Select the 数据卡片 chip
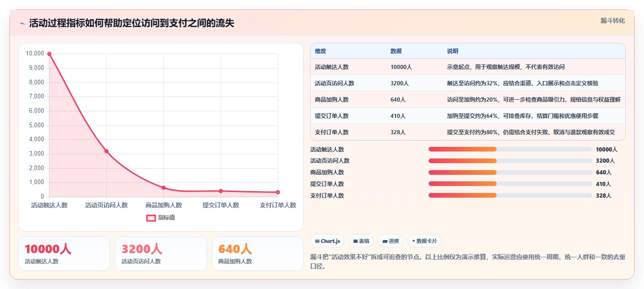The image size is (644, 289). pos(424,241)
